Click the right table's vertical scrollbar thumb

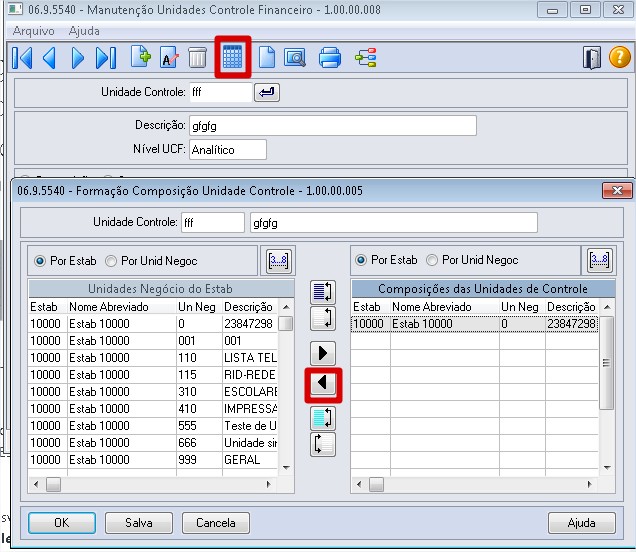606,363
